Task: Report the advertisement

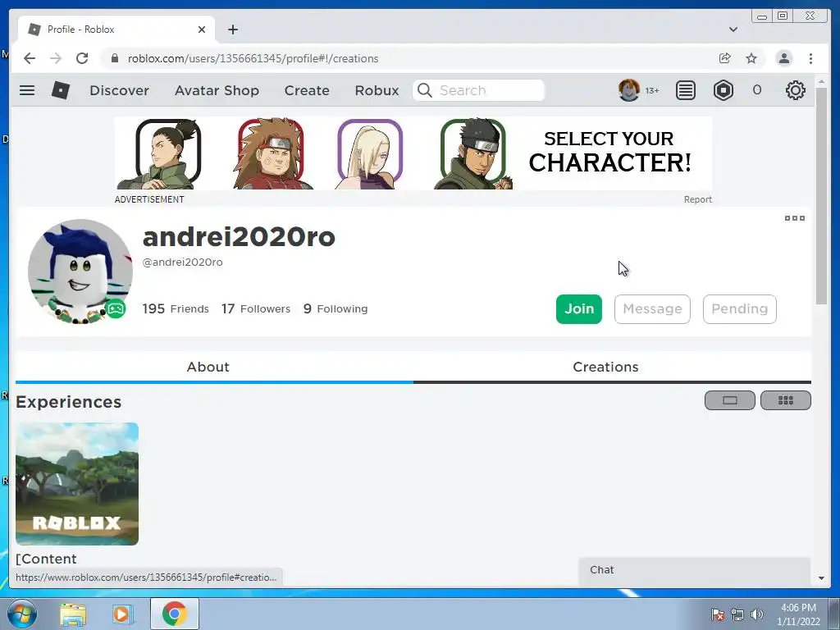Action: [x=697, y=199]
